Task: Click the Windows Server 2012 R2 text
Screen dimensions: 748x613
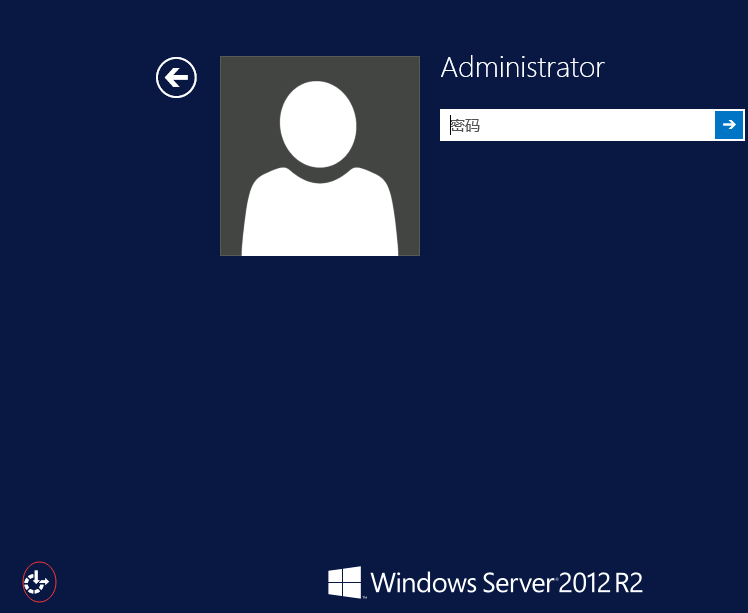Action: tap(506, 582)
